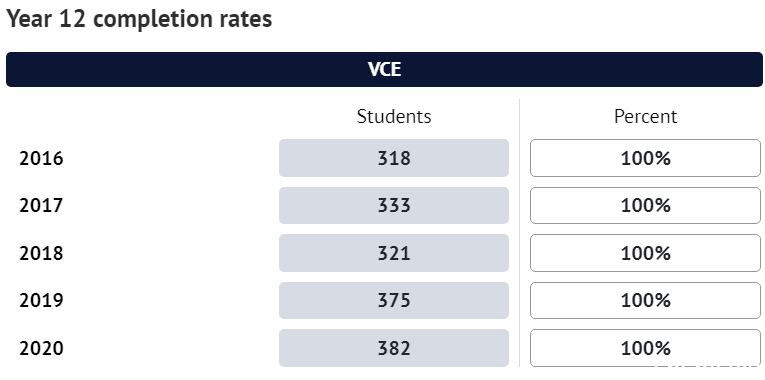Click the VCE header bar

click(384, 69)
